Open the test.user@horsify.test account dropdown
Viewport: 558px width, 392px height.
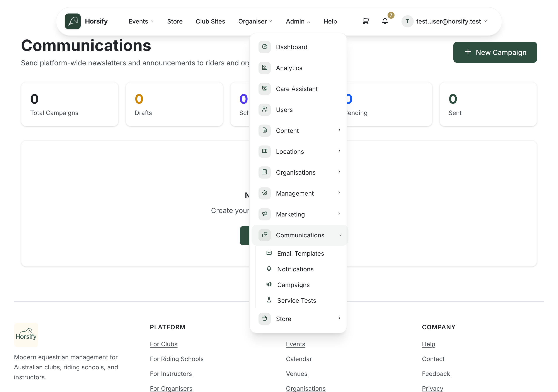tap(444, 21)
